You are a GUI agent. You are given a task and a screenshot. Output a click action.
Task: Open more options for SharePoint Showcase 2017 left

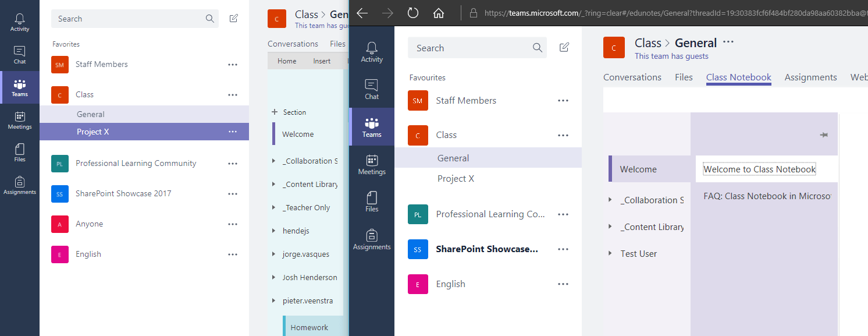coord(233,194)
